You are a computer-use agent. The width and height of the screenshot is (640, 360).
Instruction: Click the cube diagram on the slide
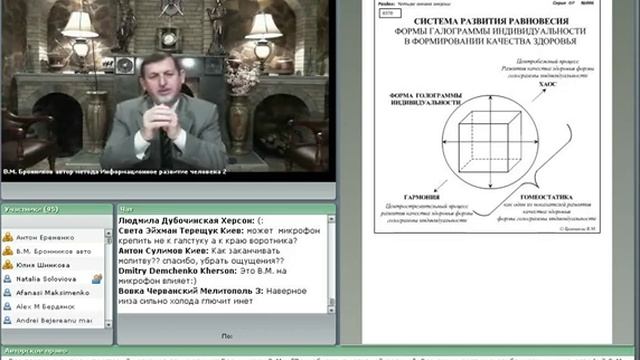[x=490, y=142]
